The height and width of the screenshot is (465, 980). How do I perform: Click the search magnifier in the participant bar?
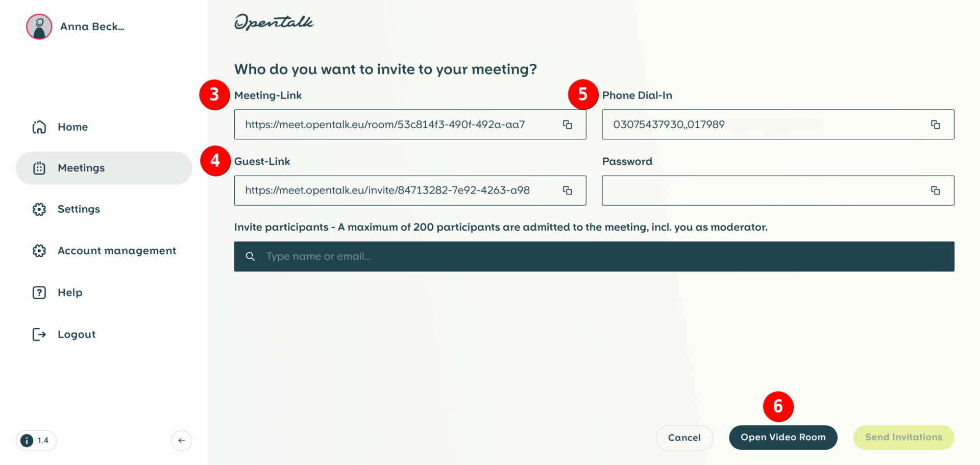pyautogui.click(x=250, y=256)
